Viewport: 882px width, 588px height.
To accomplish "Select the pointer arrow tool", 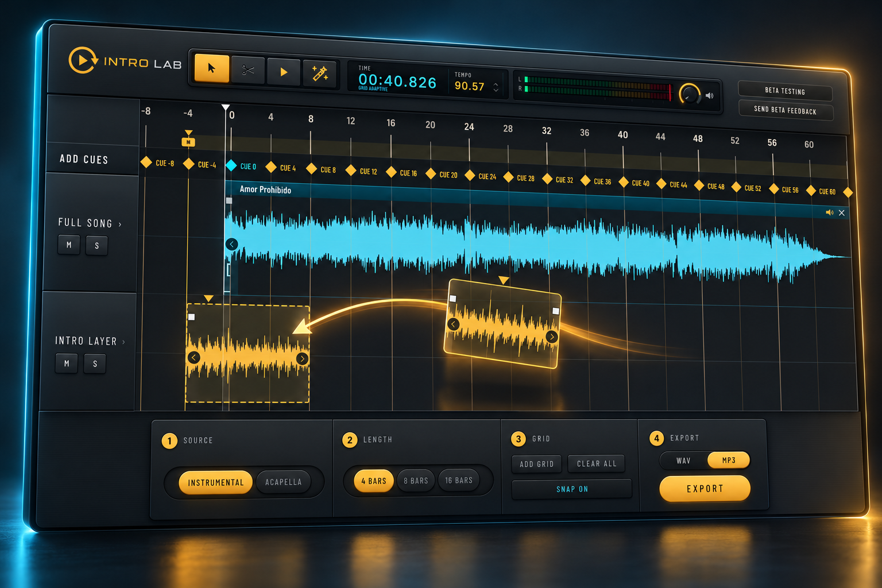I will (x=212, y=68).
